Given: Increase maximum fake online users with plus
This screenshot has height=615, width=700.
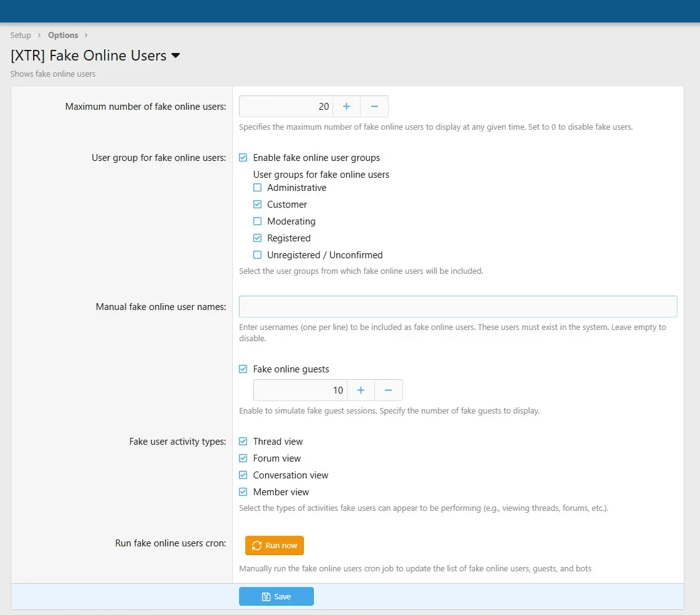Looking at the screenshot, I should (x=346, y=107).
